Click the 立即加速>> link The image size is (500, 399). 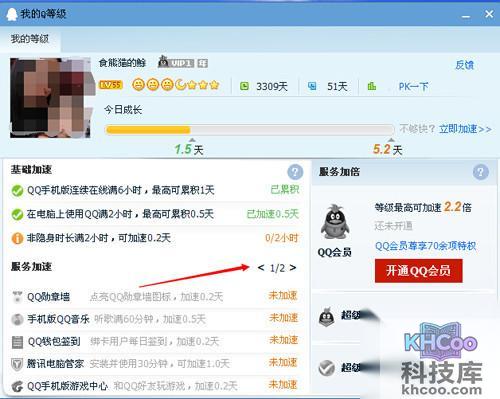pos(465,129)
